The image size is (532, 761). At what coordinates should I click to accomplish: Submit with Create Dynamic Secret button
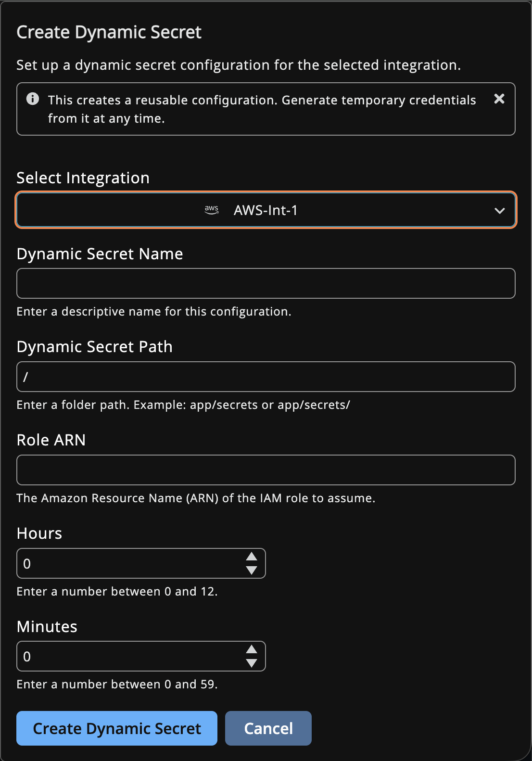(117, 728)
